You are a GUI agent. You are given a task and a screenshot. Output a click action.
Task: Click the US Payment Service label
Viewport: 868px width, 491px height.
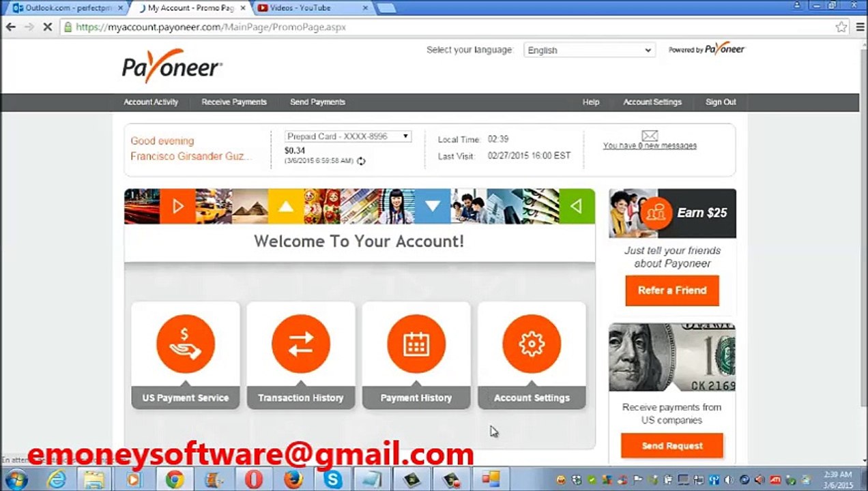(186, 398)
